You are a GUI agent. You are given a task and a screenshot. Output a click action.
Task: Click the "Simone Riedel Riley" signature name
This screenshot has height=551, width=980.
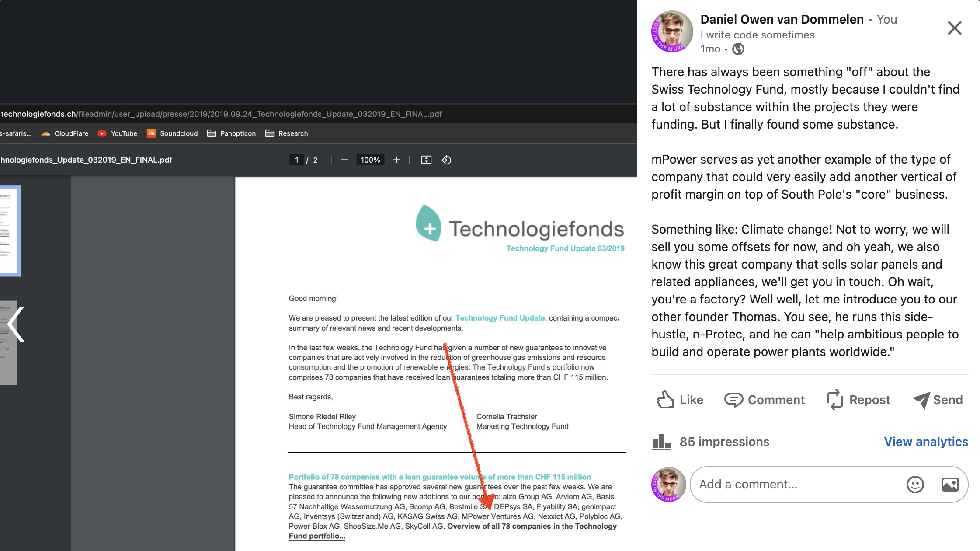tap(322, 417)
